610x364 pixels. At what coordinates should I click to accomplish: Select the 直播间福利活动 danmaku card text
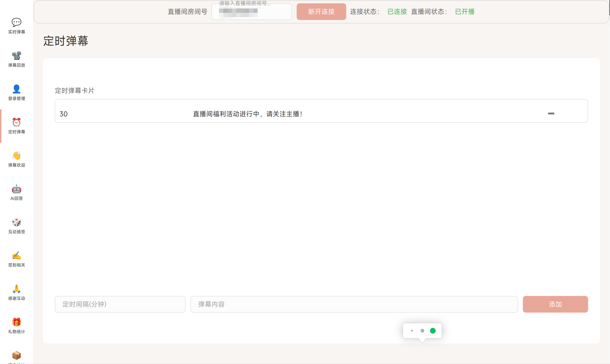(x=247, y=114)
